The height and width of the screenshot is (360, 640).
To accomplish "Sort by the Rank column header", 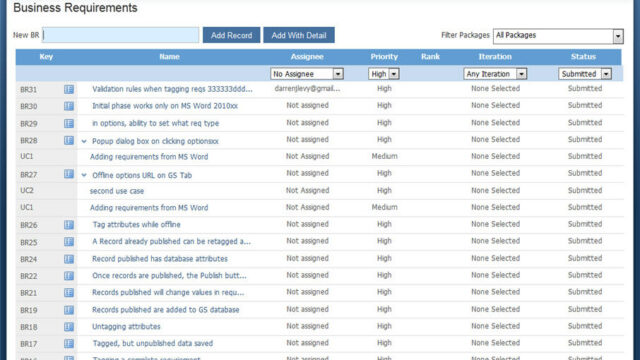I will point(430,57).
